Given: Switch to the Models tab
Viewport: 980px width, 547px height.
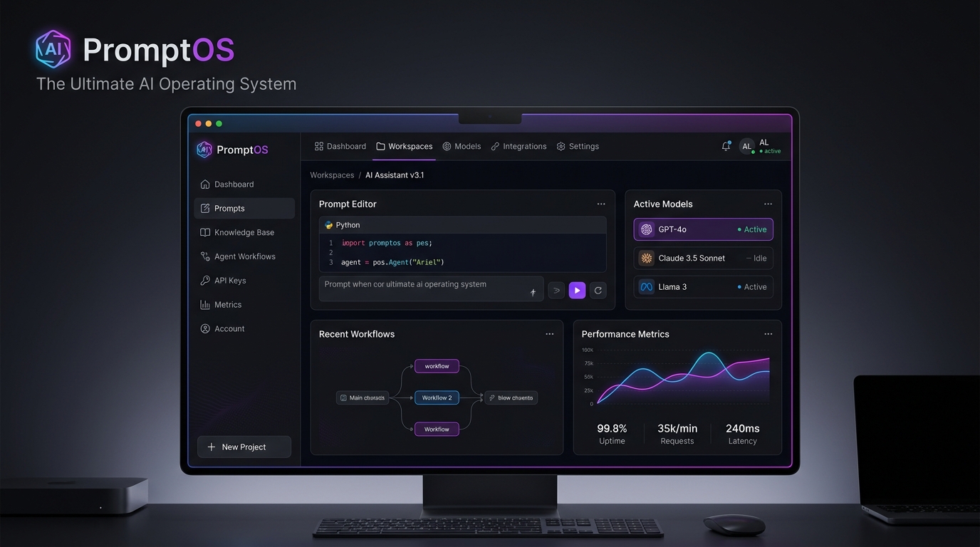Looking at the screenshot, I should point(462,147).
